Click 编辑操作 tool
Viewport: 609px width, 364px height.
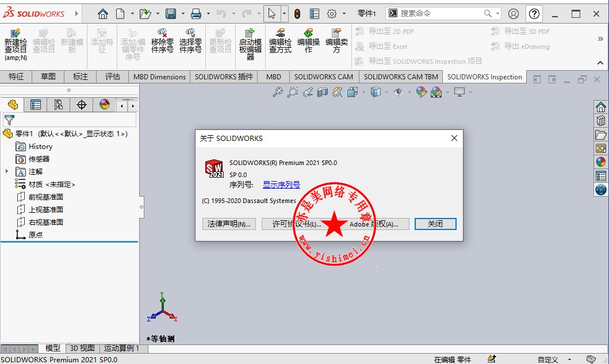308,41
